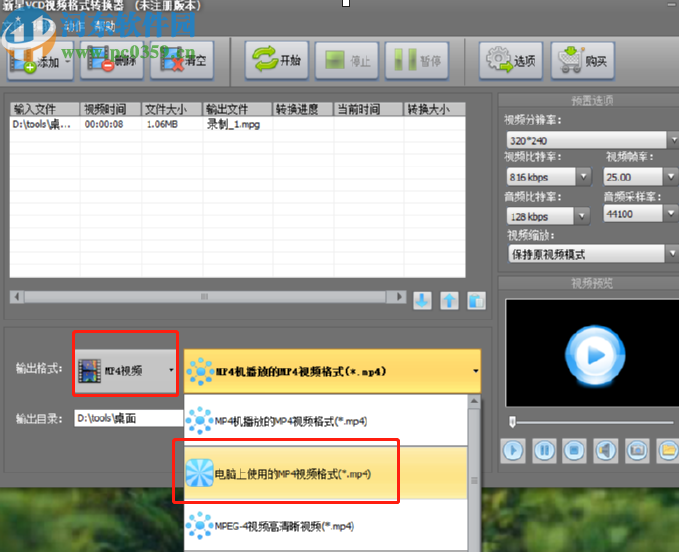Click the preview mute speaker icon
This screenshot has height=552, width=679.
(605, 451)
